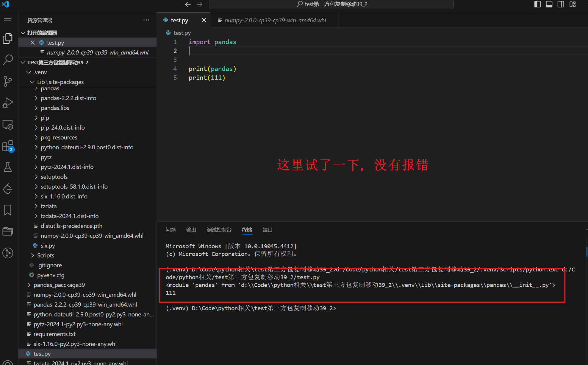
Task: Click the command center search box
Action: [331, 4]
